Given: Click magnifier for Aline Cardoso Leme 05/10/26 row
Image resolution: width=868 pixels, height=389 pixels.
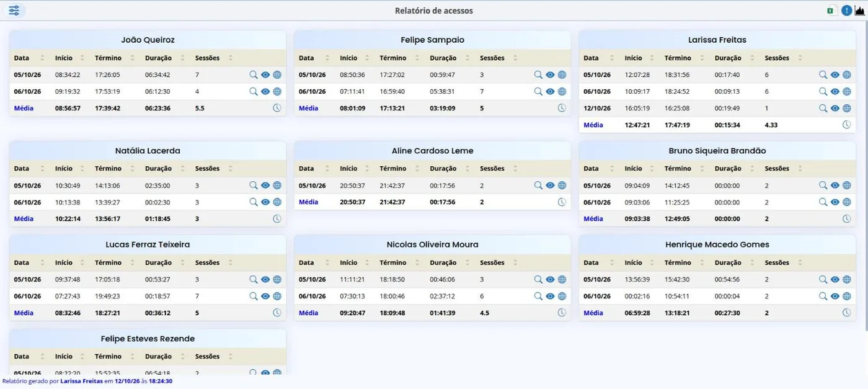Looking at the screenshot, I should [538, 185].
